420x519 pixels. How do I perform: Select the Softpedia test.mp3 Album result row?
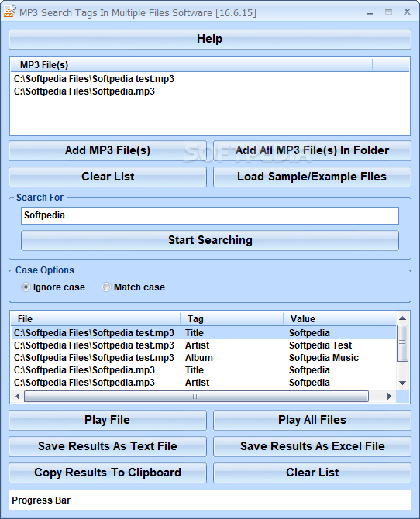tap(204, 357)
